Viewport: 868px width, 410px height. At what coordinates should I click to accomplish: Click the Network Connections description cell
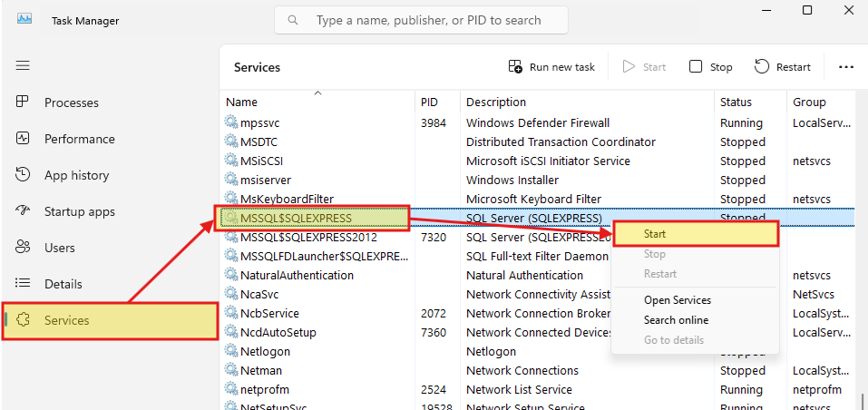pyautogui.click(x=522, y=370)
